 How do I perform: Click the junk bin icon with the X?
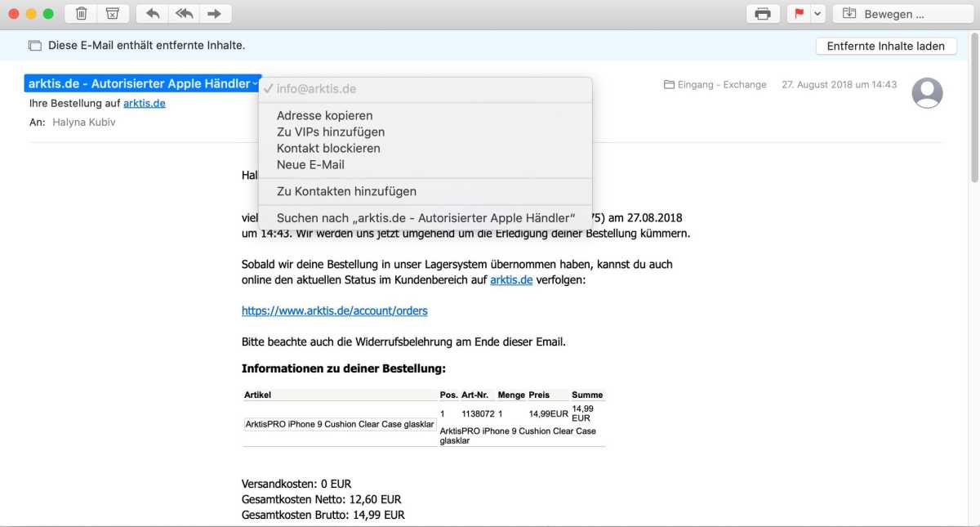tap(112, 14)
